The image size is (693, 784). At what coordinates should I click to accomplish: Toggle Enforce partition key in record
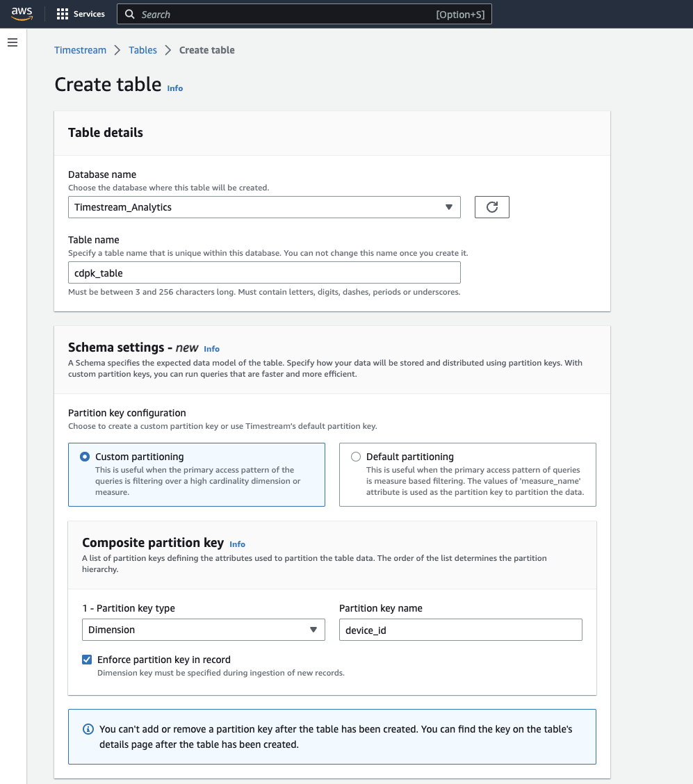tap(87, 660)
